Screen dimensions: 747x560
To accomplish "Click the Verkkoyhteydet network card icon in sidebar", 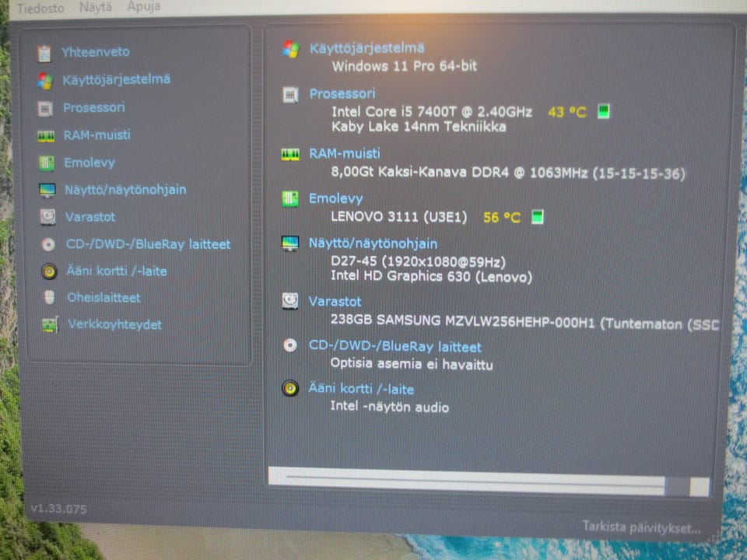I will (x=50, y=325).
